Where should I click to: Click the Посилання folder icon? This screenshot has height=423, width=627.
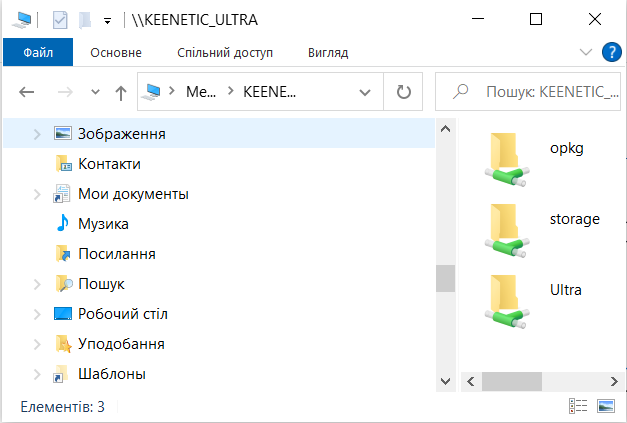coord(63,253)
